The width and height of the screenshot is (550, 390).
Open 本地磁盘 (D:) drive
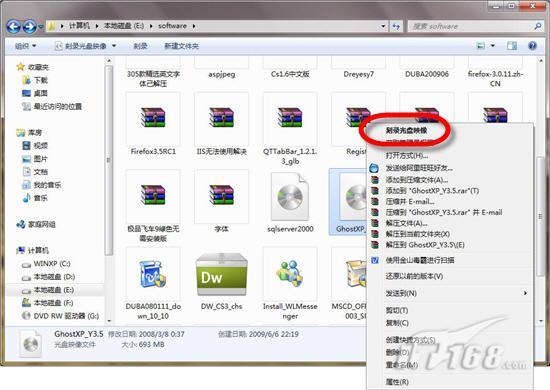pos(48,277)
